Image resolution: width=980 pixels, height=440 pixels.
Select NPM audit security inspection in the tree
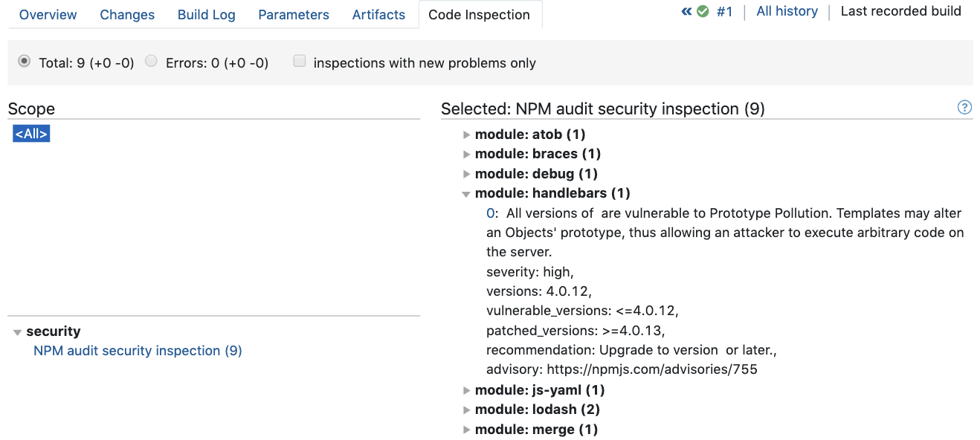pyautogui.click(x=138, y=351)
